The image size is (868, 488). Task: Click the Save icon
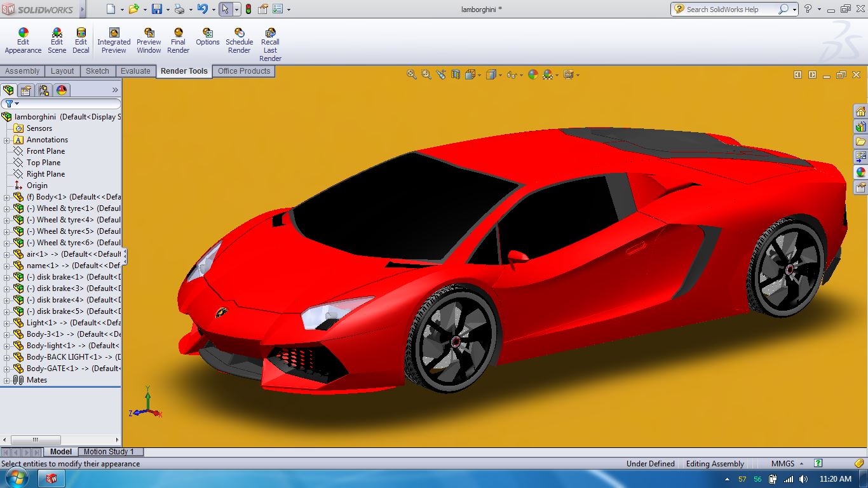pyautogui.click(x=156, y=9)
